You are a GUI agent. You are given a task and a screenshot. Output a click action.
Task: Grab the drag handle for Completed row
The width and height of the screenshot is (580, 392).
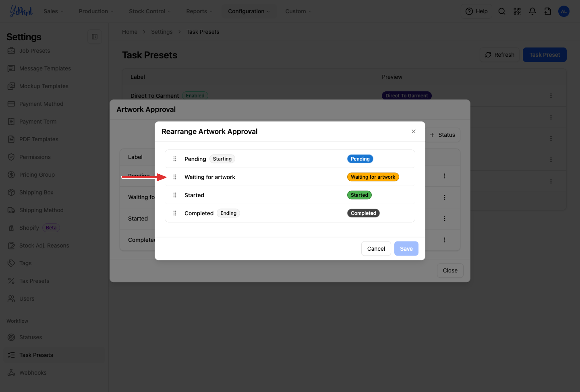(x=175, y=213)
